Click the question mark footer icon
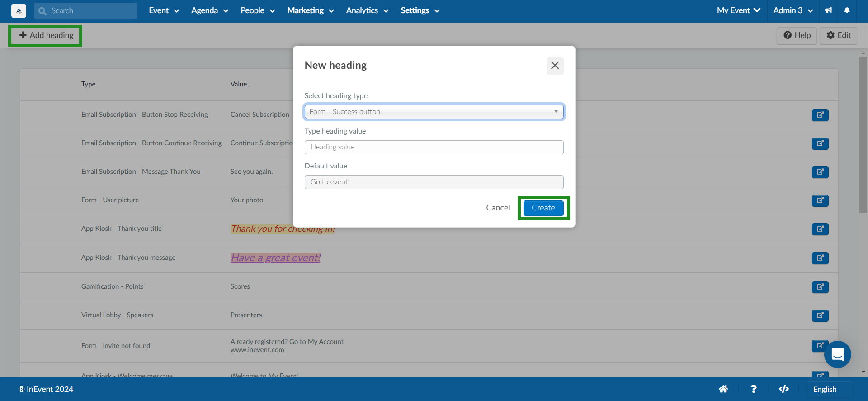 754,389
